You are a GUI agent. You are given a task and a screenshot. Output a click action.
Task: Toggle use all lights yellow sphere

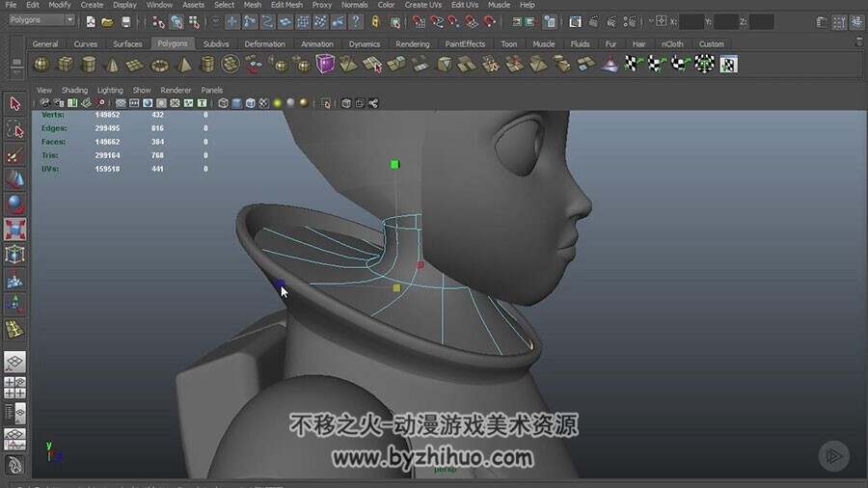tap(278, 103)
